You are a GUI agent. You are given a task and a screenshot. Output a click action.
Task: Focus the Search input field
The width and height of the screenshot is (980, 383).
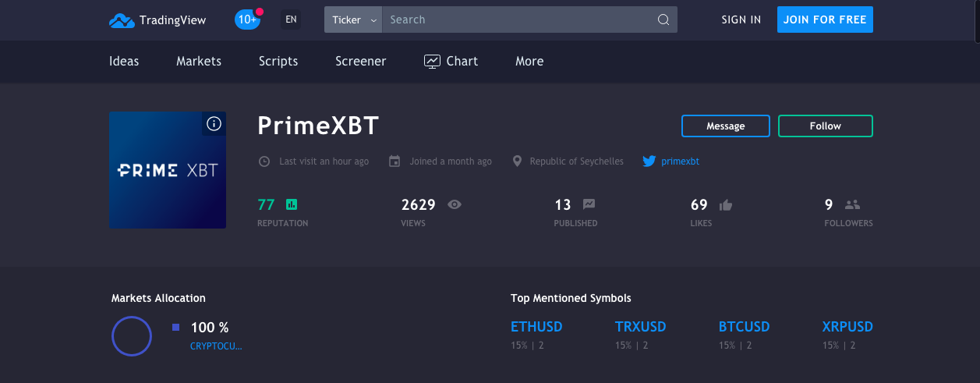(518, 20)
